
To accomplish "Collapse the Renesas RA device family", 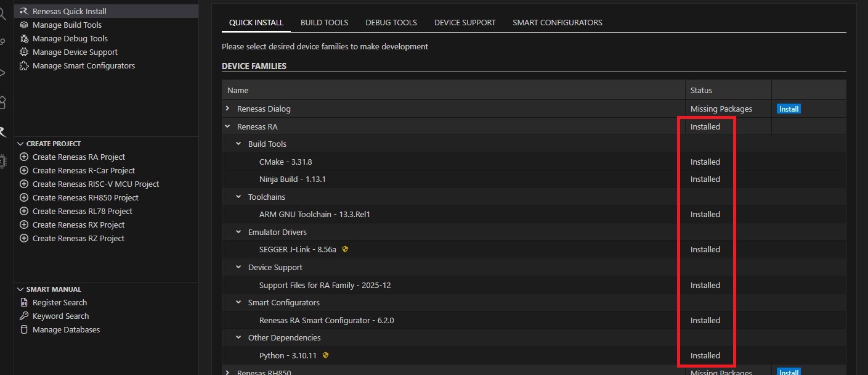I will [228, 127].
